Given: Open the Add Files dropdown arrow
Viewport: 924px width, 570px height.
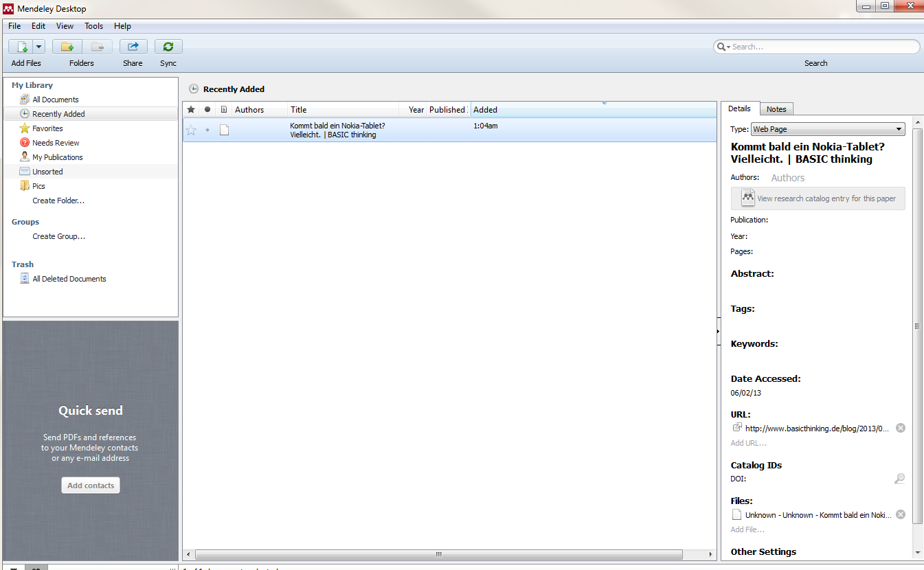Looking at the screenshot, I should (38, 47).
